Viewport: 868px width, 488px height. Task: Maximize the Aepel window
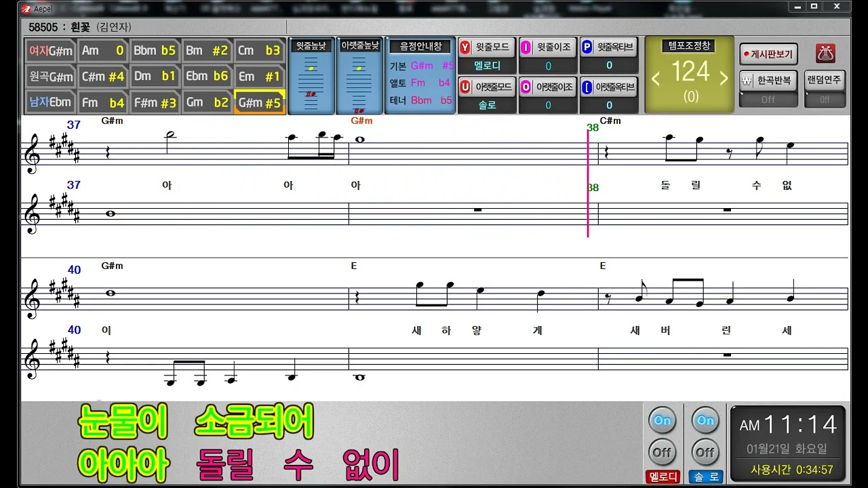coord(814,7)
